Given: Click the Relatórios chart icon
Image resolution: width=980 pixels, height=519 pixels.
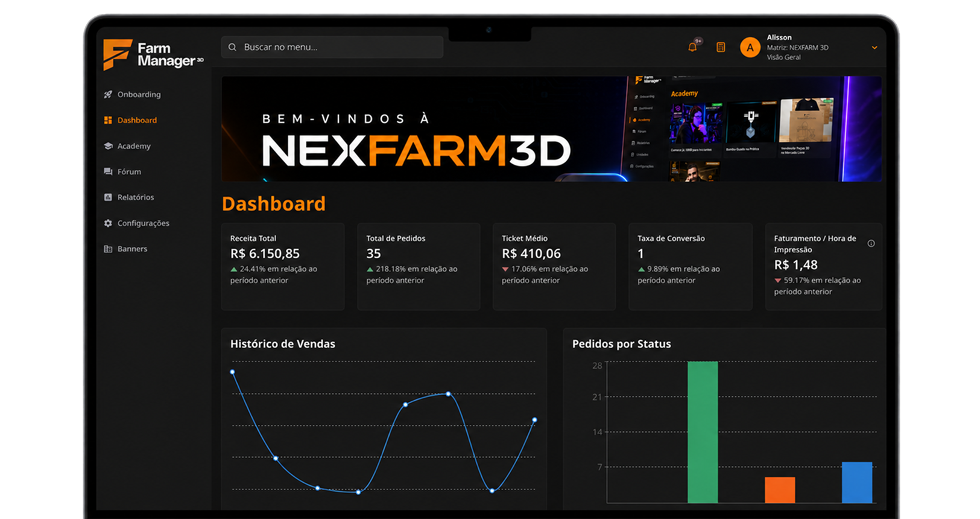Looking at the screenshot, I should [x=108, y=197].
